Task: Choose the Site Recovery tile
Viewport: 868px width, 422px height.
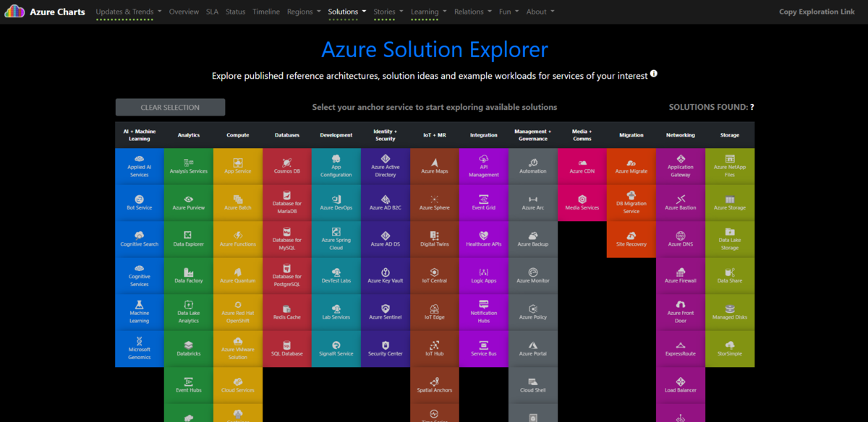Action: [631, 239]
